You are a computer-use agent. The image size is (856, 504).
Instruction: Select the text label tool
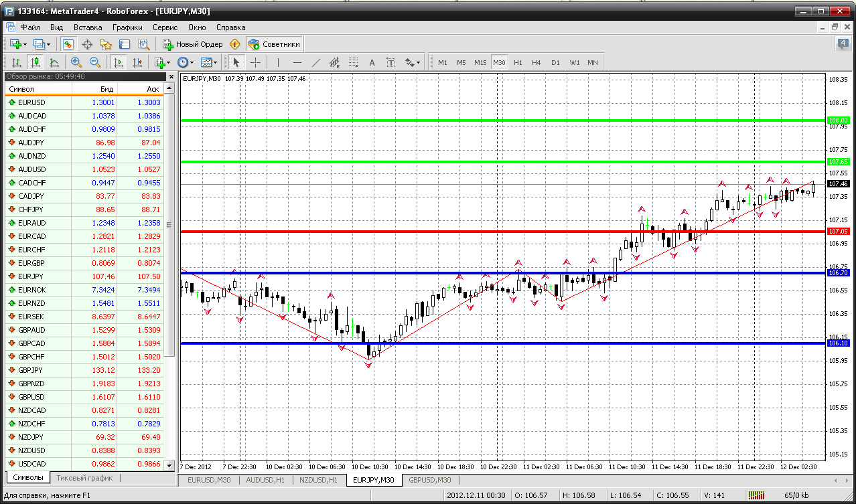click(x=391, y=62)
